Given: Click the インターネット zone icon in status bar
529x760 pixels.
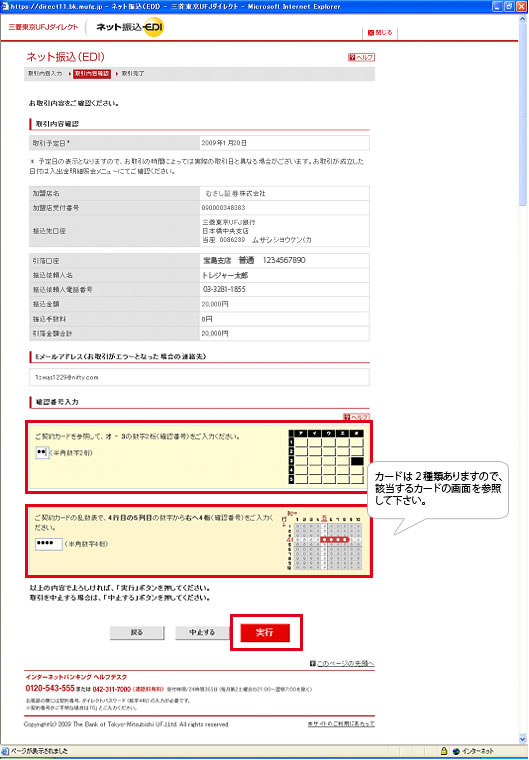Looking at the screenshot, I should pyautogui.click(x=456, y=751).
